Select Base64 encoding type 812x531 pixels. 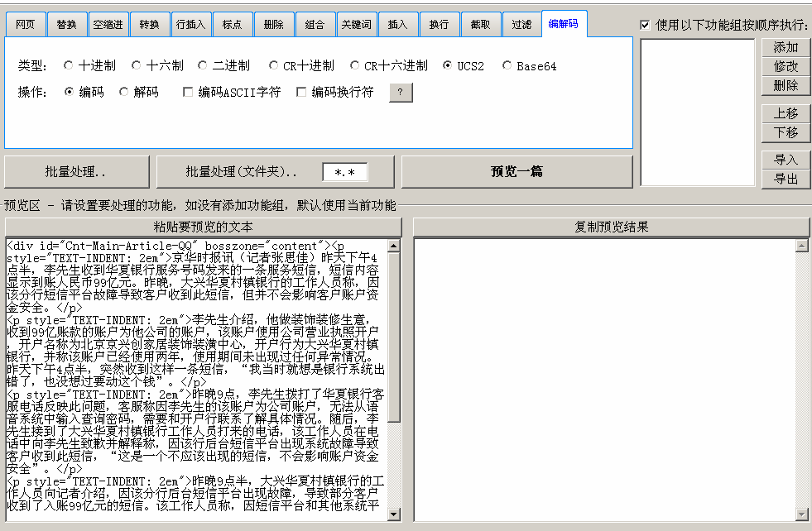pos(507,66)
